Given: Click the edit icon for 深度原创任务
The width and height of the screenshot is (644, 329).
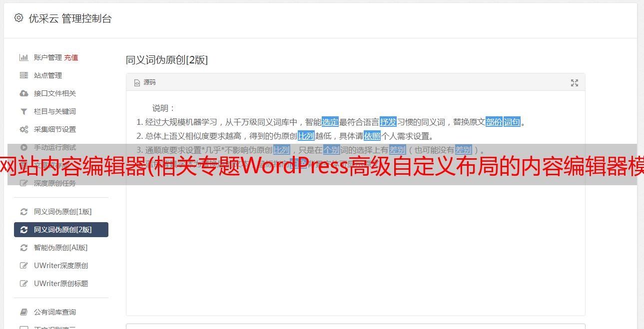Looking at the screenshot, I should [x=23, y=183].
